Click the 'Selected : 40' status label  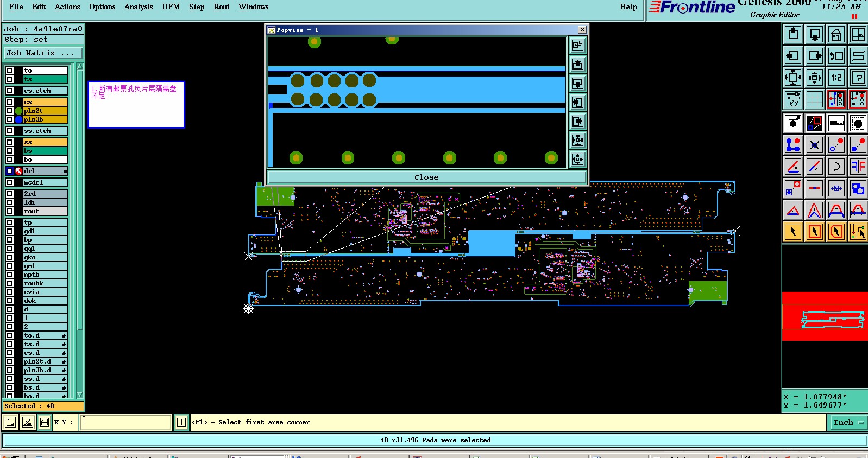pos(43,406)
